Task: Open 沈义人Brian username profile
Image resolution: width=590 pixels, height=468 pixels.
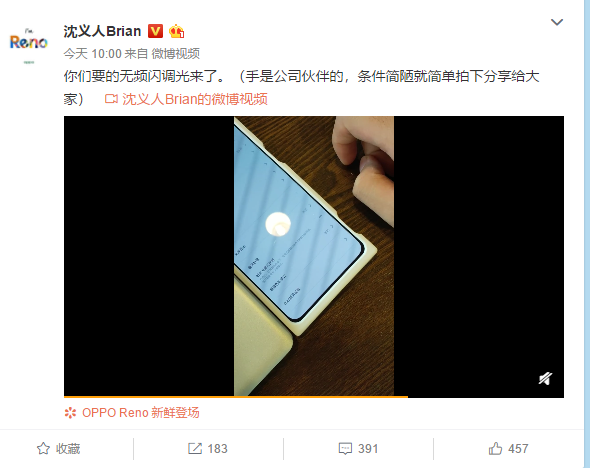Action: tap(102, 31)
